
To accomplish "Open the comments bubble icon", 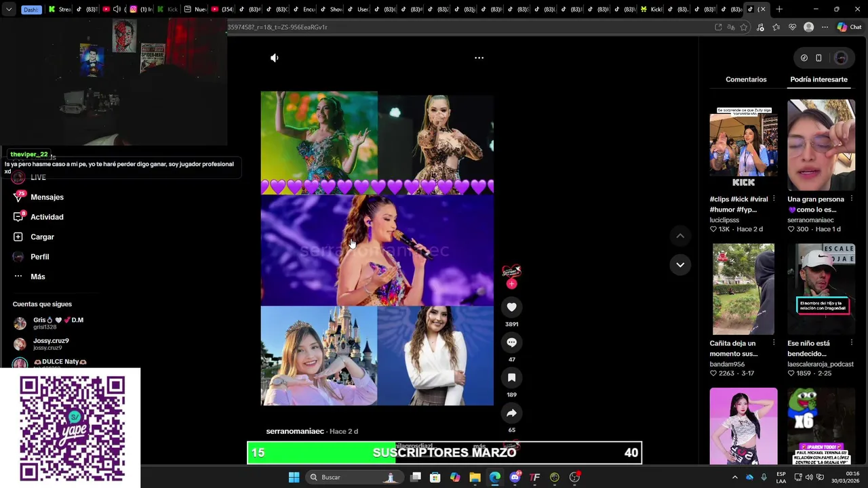I will coord(511,342).
